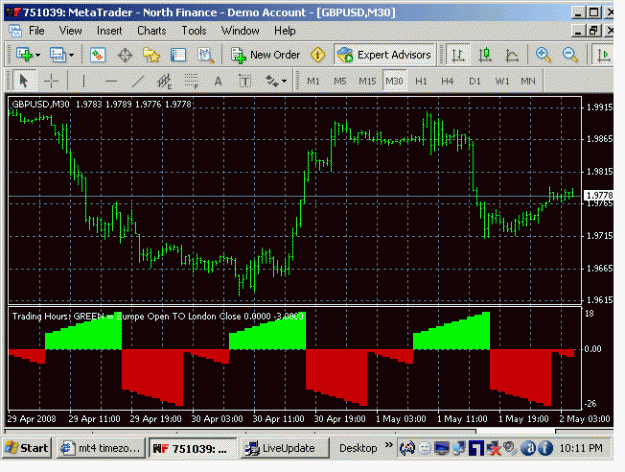This screenshot has width=625, height=472.
Task: Switch to D1 timeframe
Action: coord(474,81)
